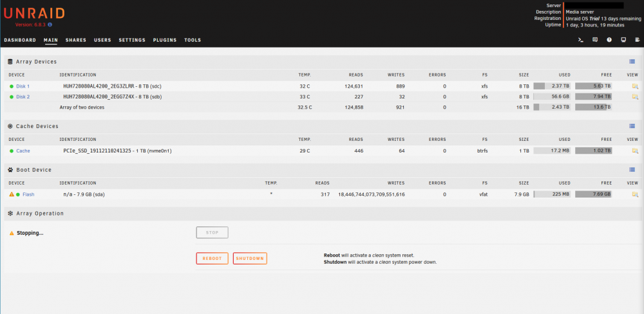Open the Disk 2 settings link
This screenshot has width=644, height=314.
pyautogui.click(x=23, y=97)
